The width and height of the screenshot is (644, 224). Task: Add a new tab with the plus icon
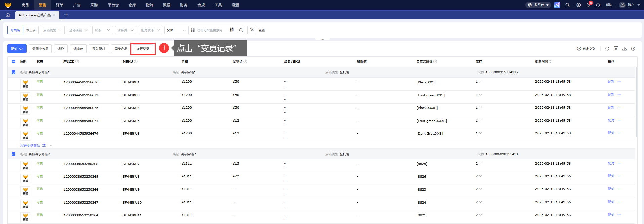(66, 15)
